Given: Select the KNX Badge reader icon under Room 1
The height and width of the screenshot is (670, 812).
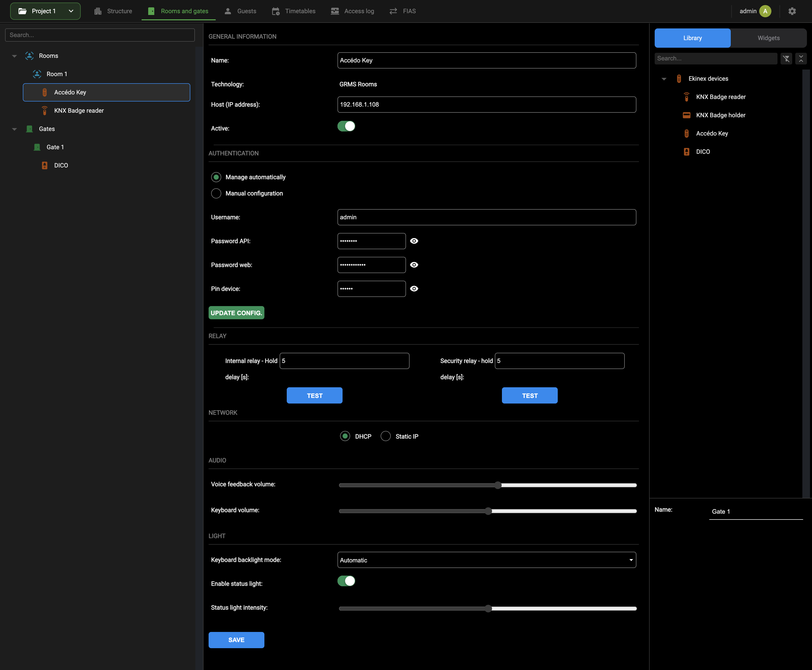Looking at the screenshot, I should point(45,110).
